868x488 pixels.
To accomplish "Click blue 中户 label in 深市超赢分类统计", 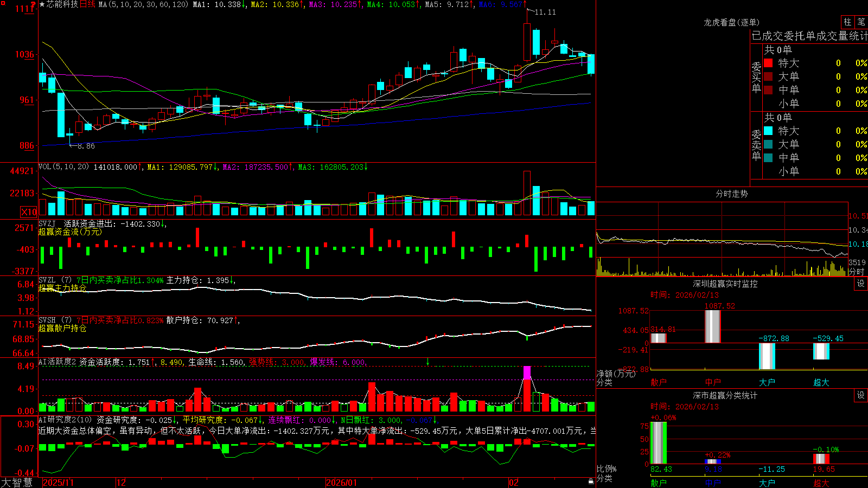I will [x=713, y=483].
